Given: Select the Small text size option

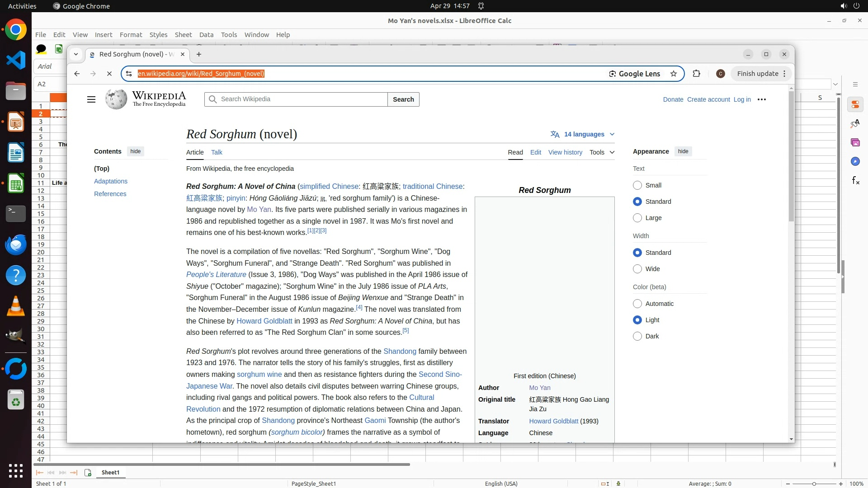Looking at the screenshot, I should [x=637, y=185].
